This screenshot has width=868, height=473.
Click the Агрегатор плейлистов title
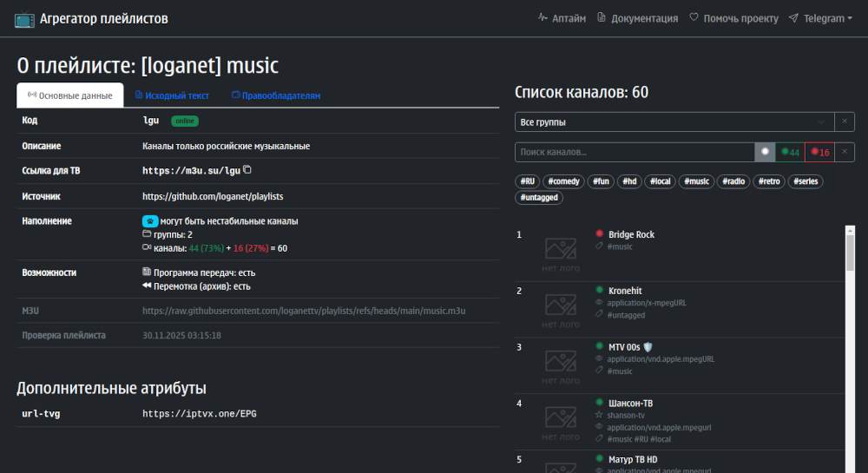tap(103, 18)
